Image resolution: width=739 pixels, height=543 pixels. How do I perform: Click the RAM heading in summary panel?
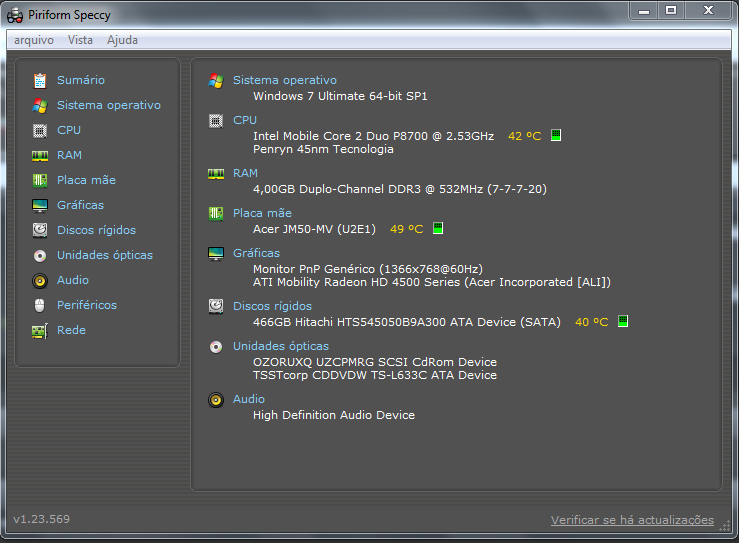pos(245,173)
